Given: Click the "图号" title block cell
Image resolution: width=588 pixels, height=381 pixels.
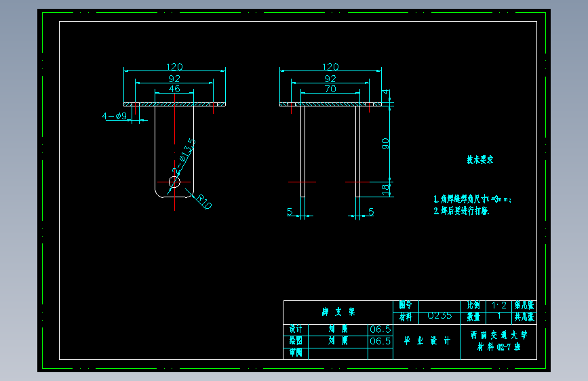Looking at the screenshot, I should click(x=406, y=305).
